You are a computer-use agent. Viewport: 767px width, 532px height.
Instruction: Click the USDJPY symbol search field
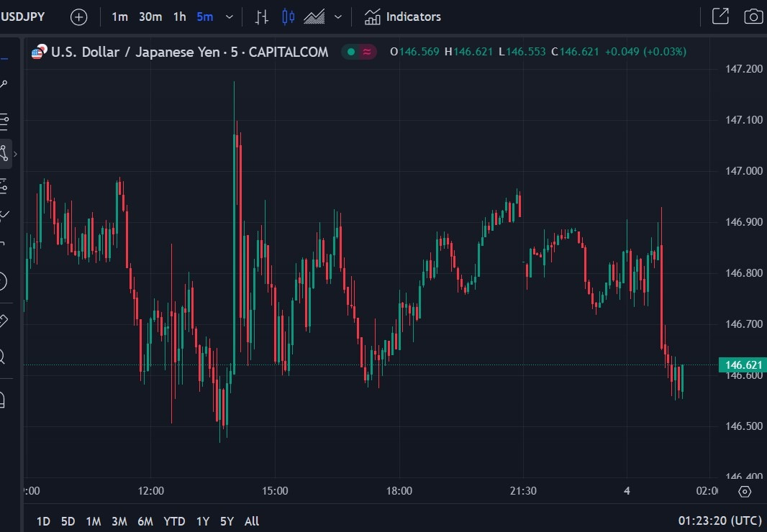(22, 17)
